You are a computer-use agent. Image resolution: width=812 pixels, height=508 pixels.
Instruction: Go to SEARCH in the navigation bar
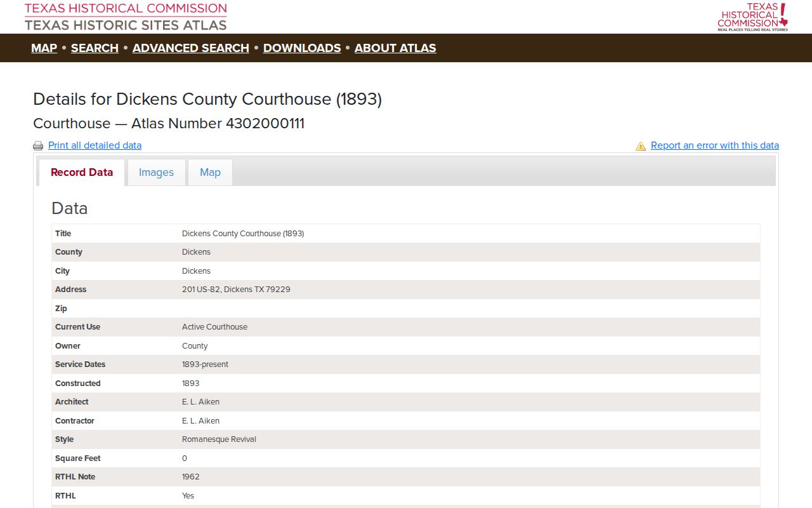click(x=95, y=48)
